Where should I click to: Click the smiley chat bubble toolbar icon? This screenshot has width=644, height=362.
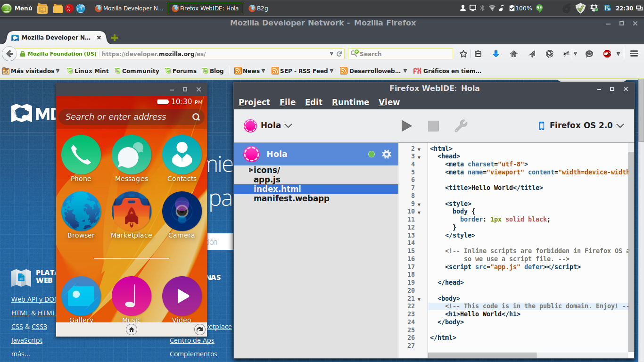coord(589,54)
